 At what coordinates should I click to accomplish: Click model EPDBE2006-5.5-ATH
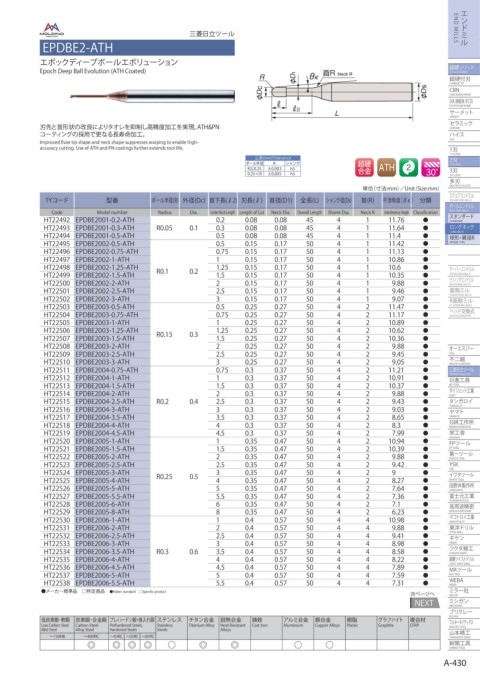(x=105, y=583)
